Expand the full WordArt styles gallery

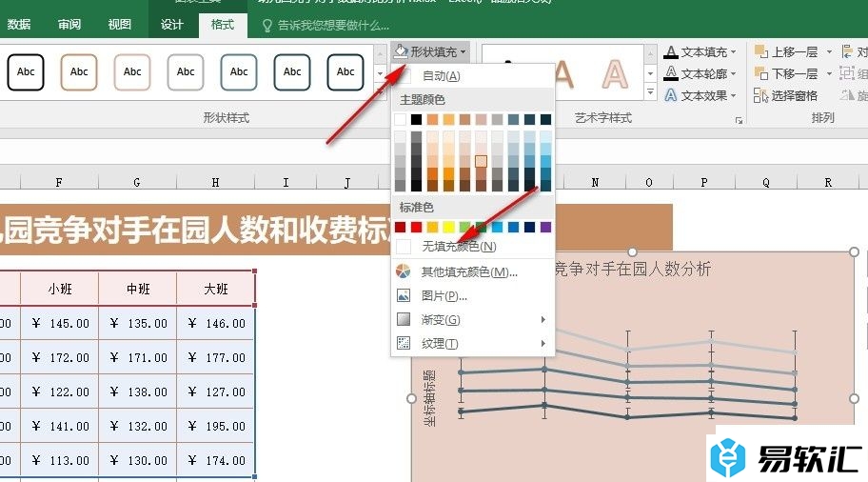tap(650, 92)
